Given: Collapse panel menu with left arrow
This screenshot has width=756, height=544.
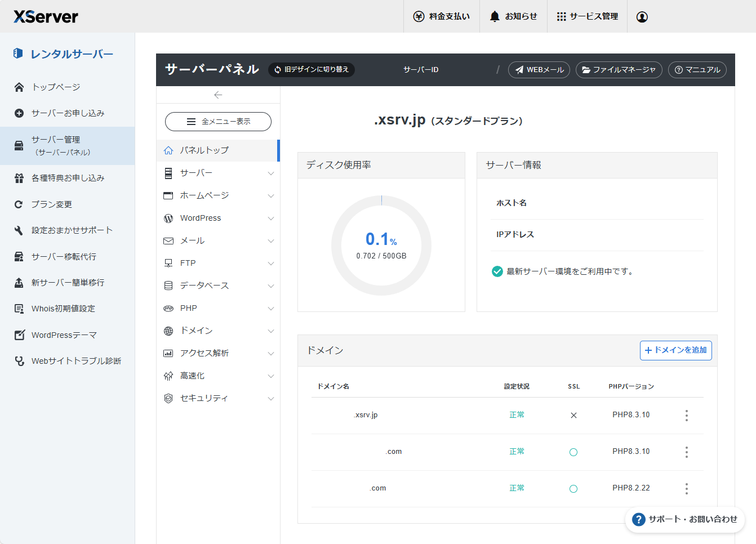Looking at the screenshot, I should (x=218, y=95).
